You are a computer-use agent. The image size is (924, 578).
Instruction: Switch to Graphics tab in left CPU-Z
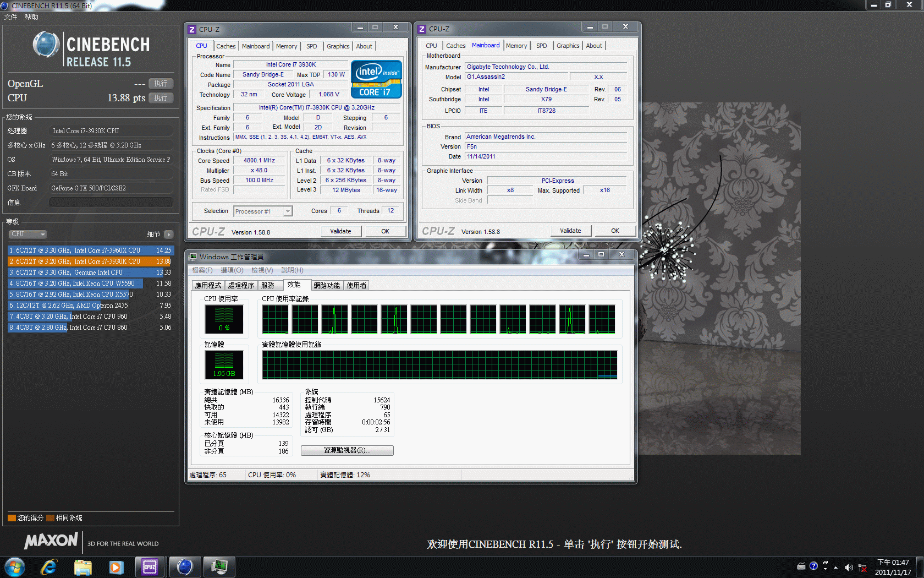point(338,46)
